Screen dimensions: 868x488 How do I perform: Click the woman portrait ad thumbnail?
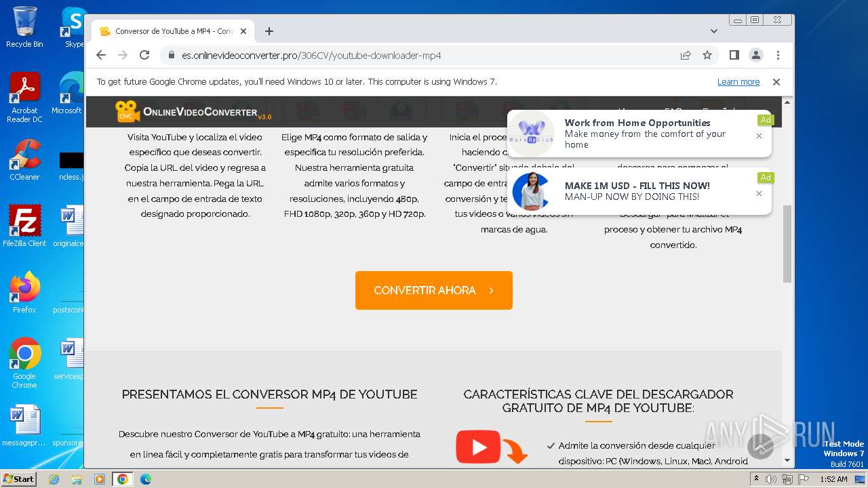(x=531, y=191)
